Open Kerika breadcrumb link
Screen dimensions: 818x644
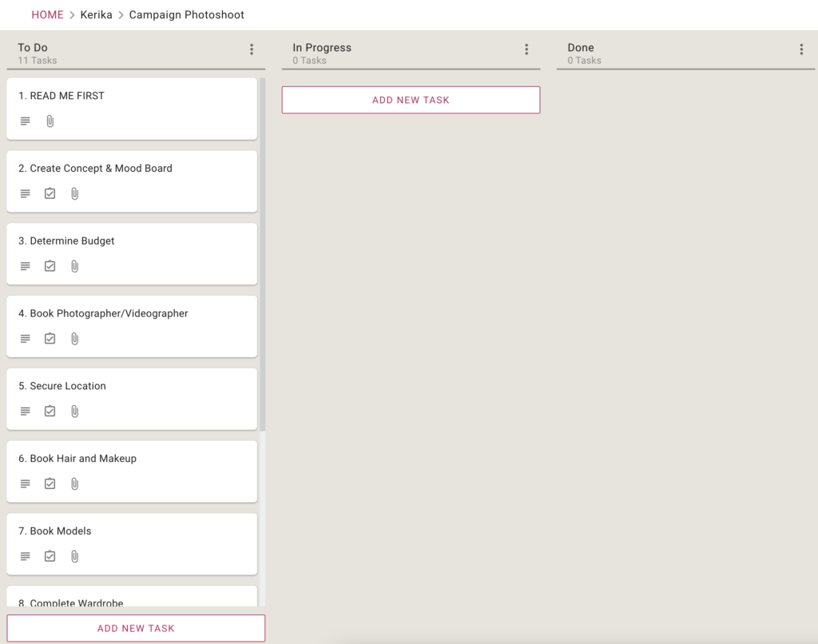pyautogui.click(x=96, y=14)
